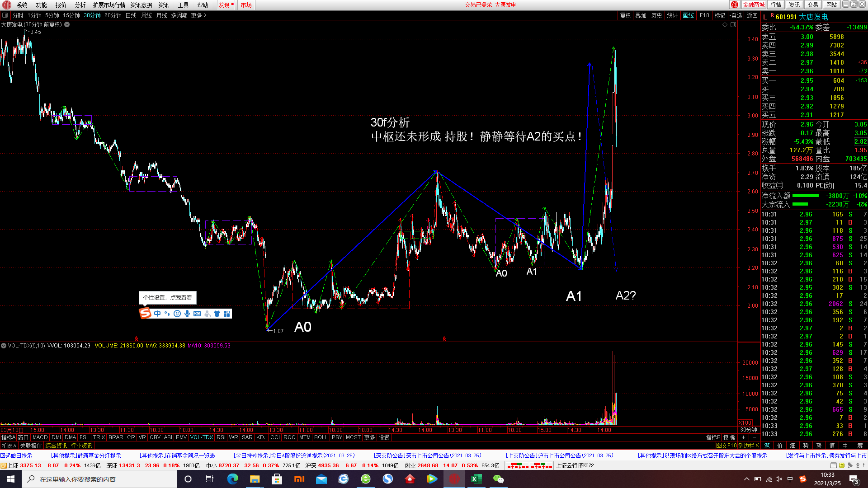This screenshot has width=868, height=488.
Task: Open the 今日特别提示 announcement link
Action: click(294, 455)
